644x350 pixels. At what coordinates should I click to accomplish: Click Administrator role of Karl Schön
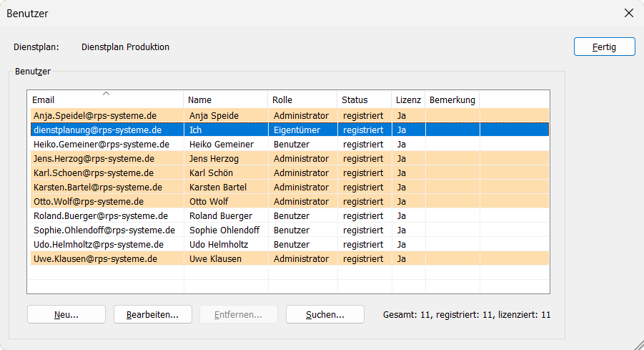point(302,173)
